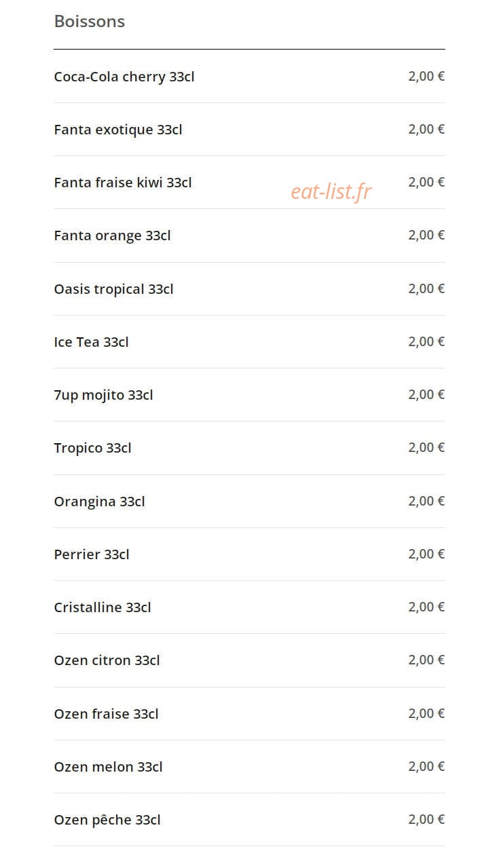
Task: Choose Fanta exotique 33cl from the list
Action: (249, 129)
